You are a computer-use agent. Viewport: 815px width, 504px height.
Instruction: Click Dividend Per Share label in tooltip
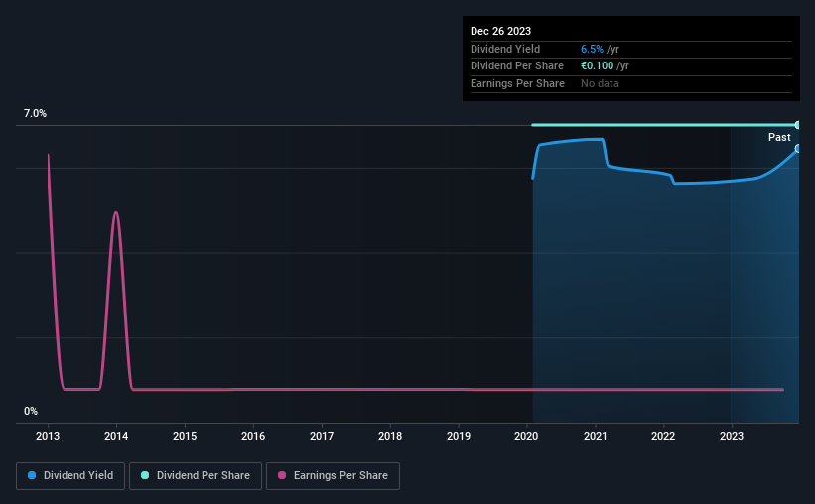tap(516, 66)
